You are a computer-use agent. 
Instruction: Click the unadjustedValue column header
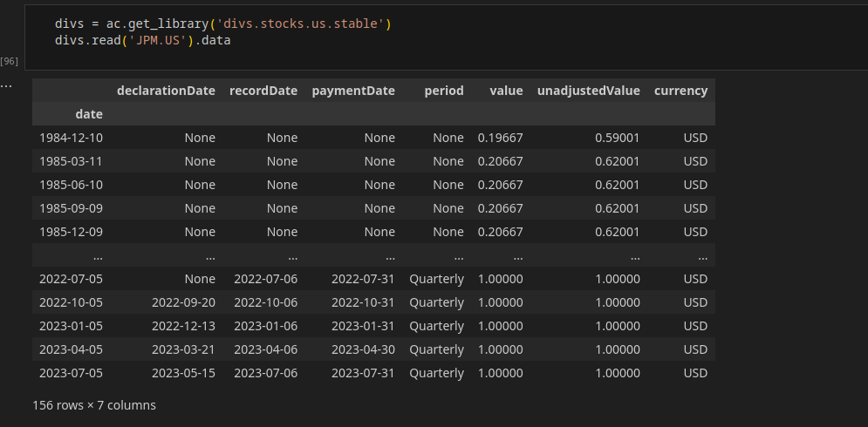(x=589, y=91)
